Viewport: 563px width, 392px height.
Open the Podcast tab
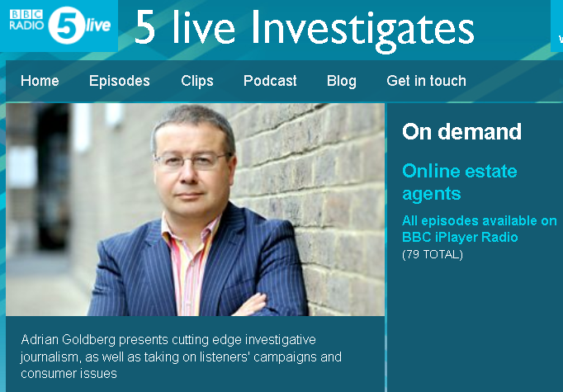(x=270, y=81)
